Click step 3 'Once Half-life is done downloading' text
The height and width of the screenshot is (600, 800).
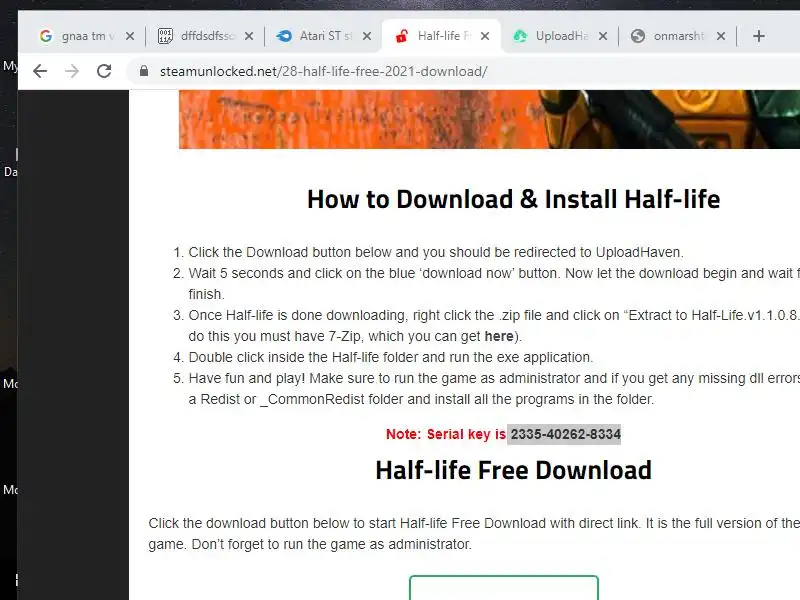pyautogui.click(x=493, y=326)
